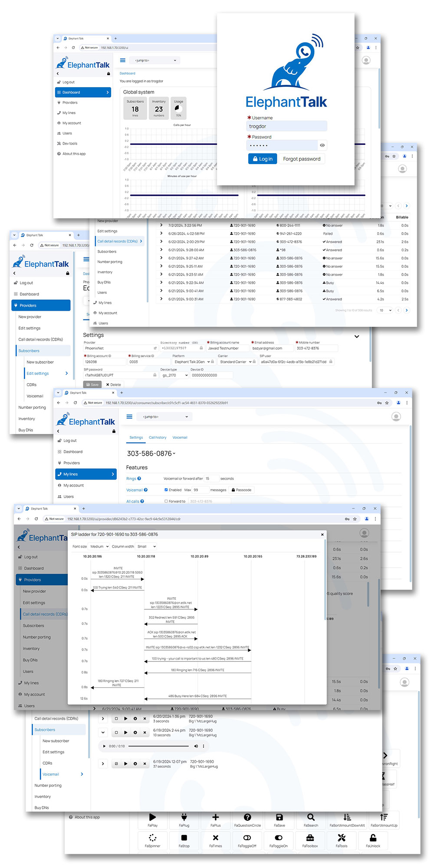This screenshot has height=868, width=434.
Task: Collapse the sidebar with the chevron in dashboard window
Action: coord(58,74)
